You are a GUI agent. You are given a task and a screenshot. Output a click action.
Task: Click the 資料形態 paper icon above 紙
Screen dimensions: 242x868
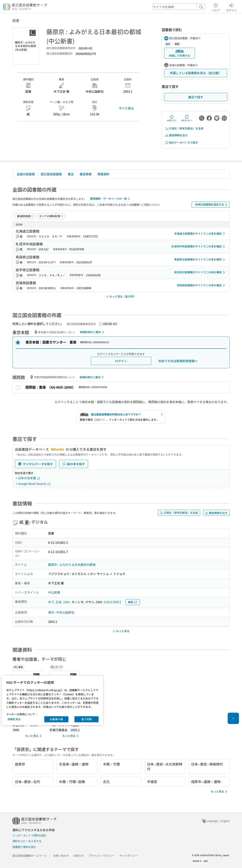(28, 108)
